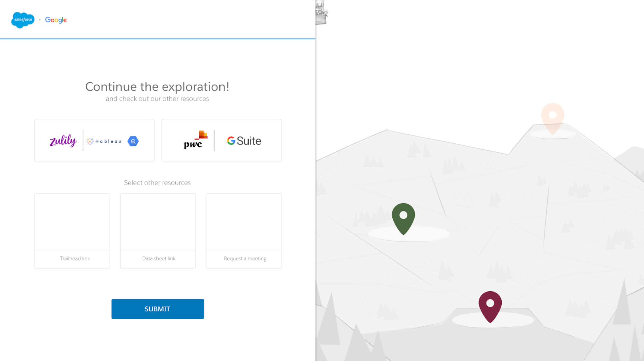This screenshot has height=361, width=644.
Task: Choose the Request a meeting resource card
Action: (x=244, y=231)
